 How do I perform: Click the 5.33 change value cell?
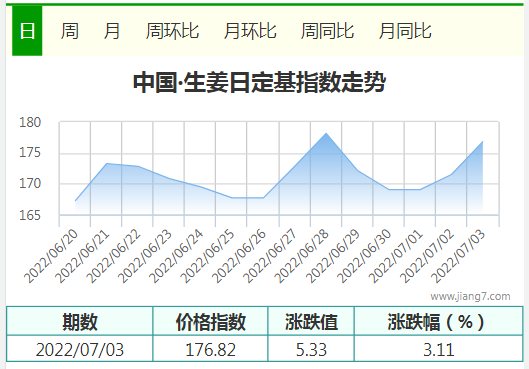click(x=311, y=349)
